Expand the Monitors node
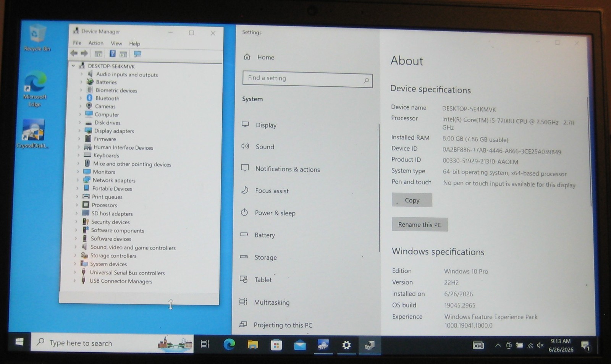611x364 pixels. click(x=78, y=171)
